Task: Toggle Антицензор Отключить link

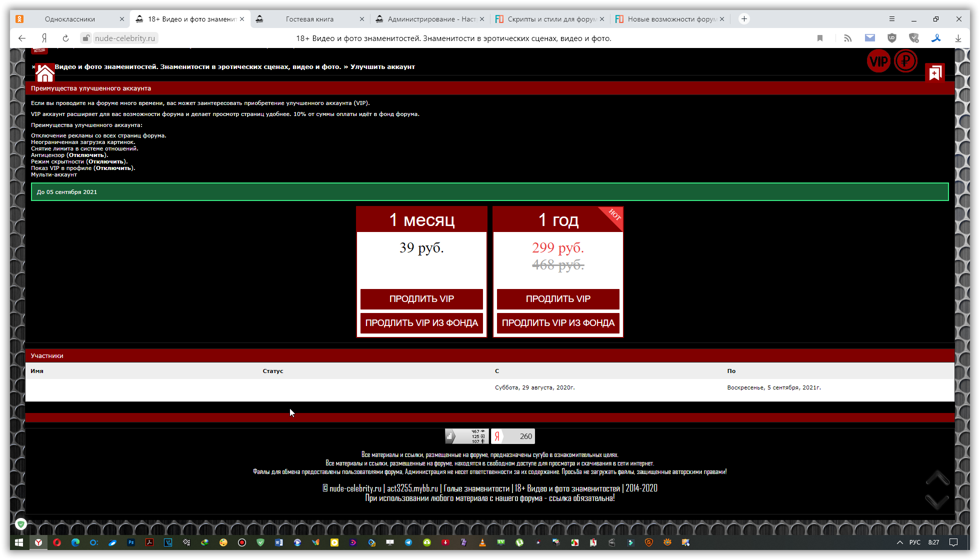Action: point(87,155)
